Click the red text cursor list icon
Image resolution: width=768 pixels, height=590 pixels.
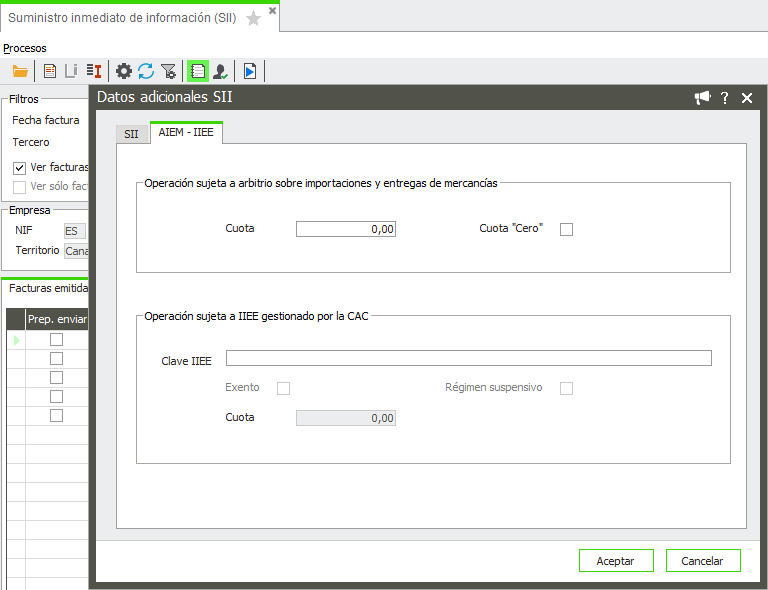(94, 71)
